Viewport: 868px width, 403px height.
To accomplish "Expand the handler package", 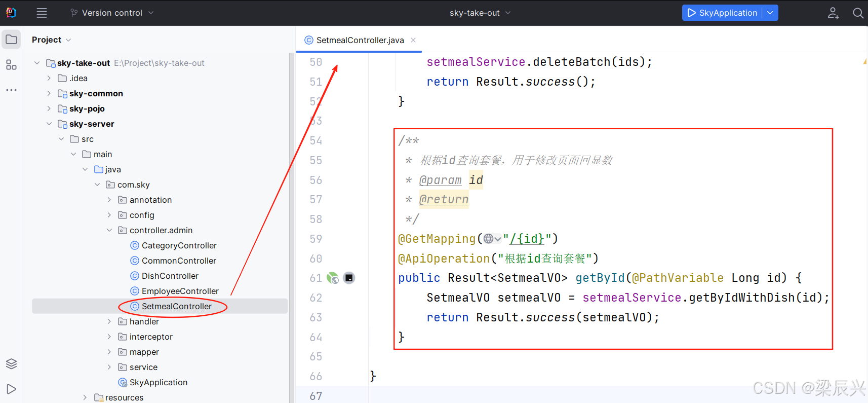I will pyautogui.click(x=109, y=321).
